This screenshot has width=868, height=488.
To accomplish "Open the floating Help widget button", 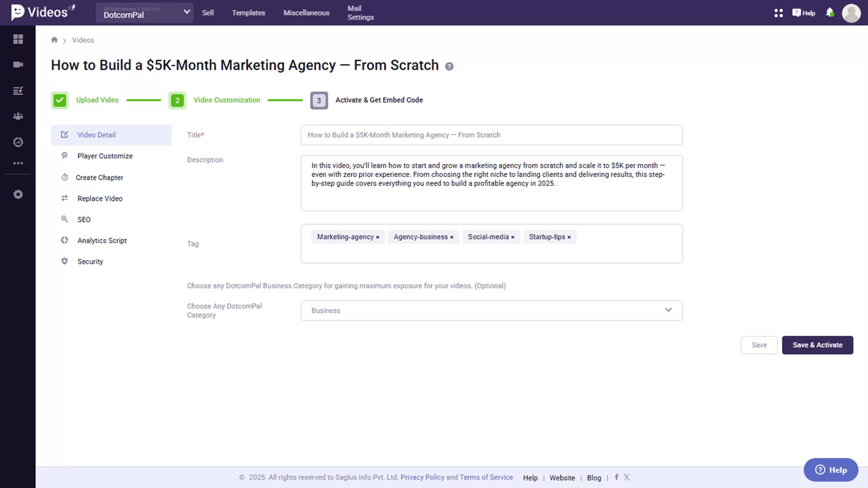I will click(x=831, y=470).
